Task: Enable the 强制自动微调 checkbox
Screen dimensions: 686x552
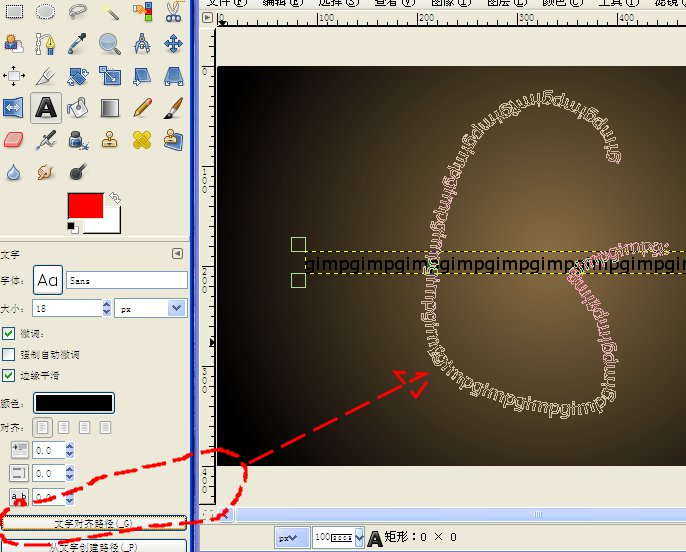Action: click(x=8, y=354)
